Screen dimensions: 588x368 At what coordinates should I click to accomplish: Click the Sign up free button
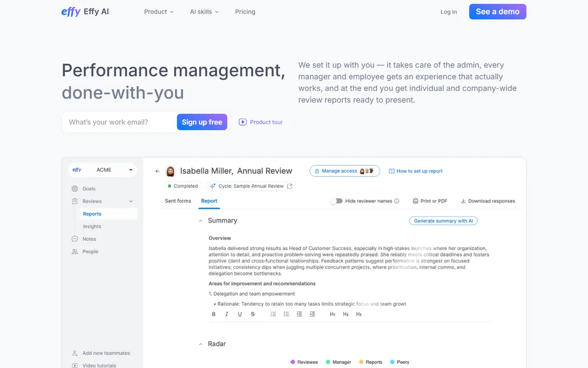click(x=202, y=122)
